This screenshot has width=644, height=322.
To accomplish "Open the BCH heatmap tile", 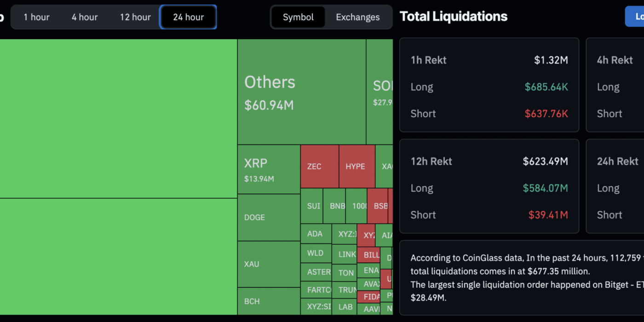I will click(269, 301).
